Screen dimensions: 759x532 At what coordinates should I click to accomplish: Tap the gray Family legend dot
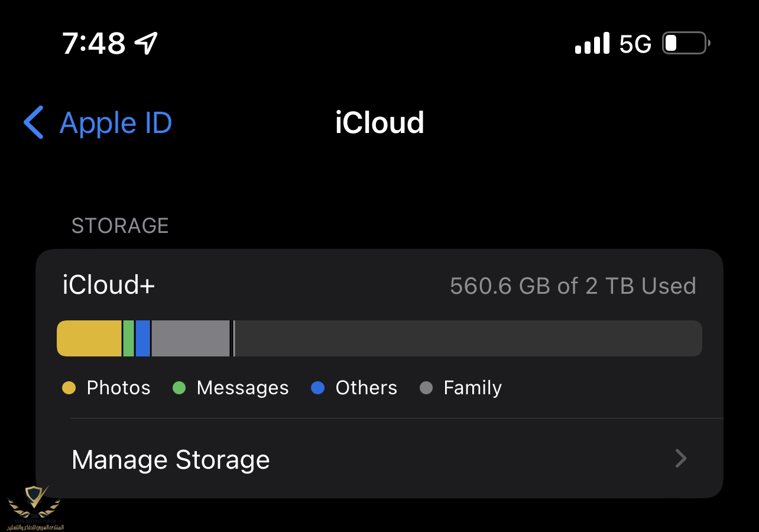(x=426, y=388)
